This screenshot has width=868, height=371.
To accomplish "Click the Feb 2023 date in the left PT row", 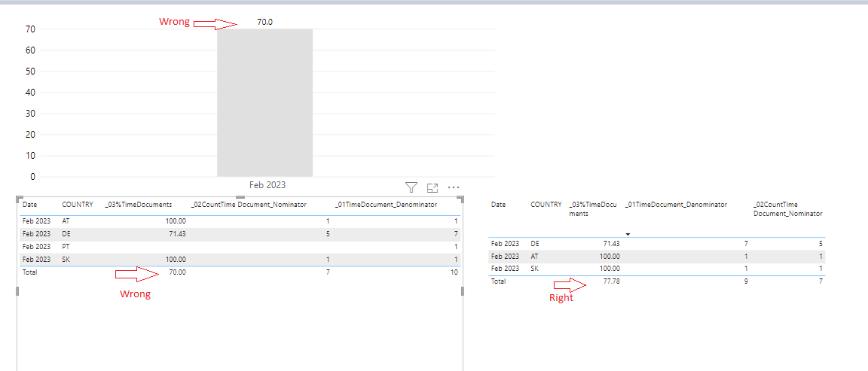I will click(36, 247).
